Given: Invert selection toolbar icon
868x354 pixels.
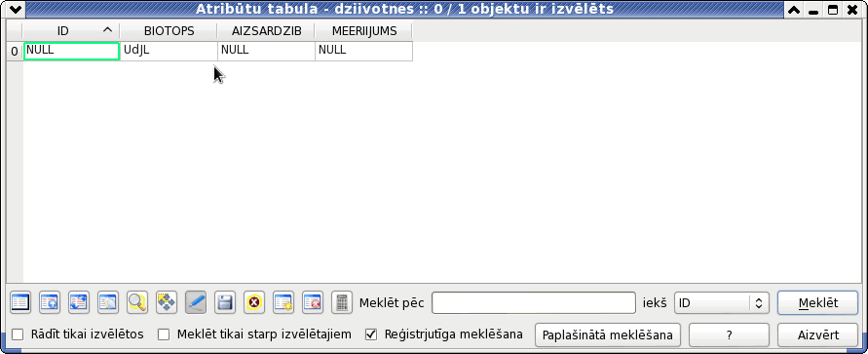Looking at the screenshot, I should click(x=79, y=302).
